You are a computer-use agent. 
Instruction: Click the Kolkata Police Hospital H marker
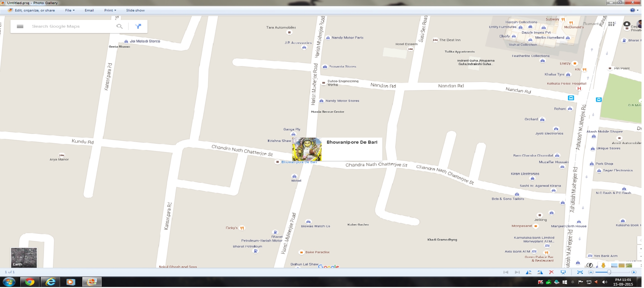pos(579,89)
